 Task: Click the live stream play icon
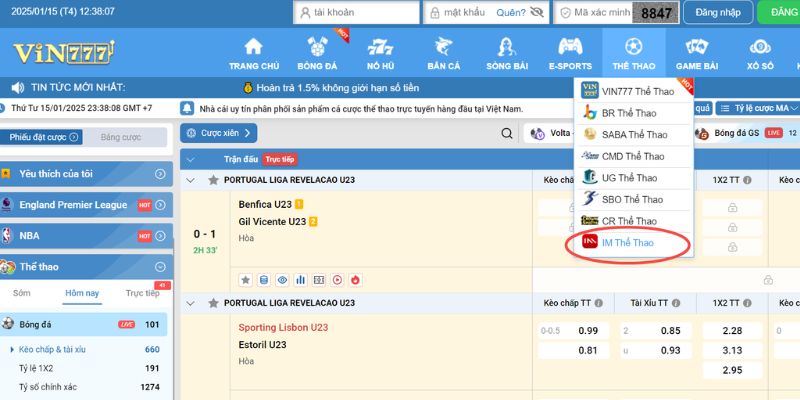click(x=337, y=280)
